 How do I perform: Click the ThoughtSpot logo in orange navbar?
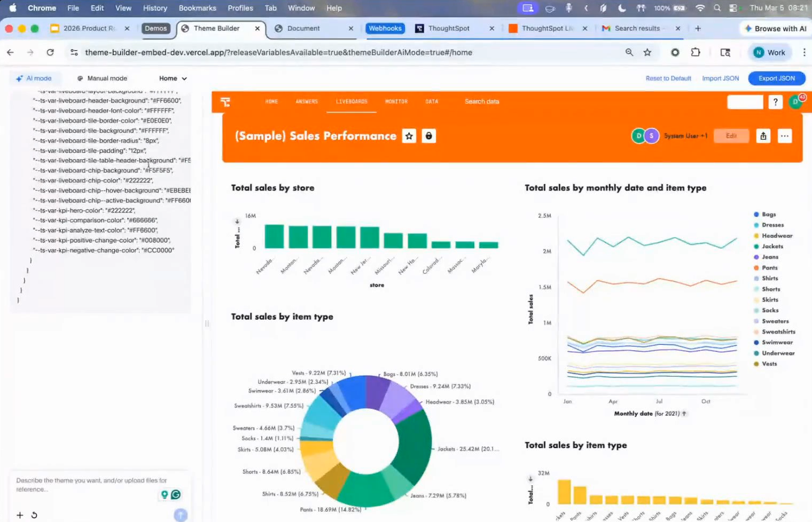coord(225,102)
